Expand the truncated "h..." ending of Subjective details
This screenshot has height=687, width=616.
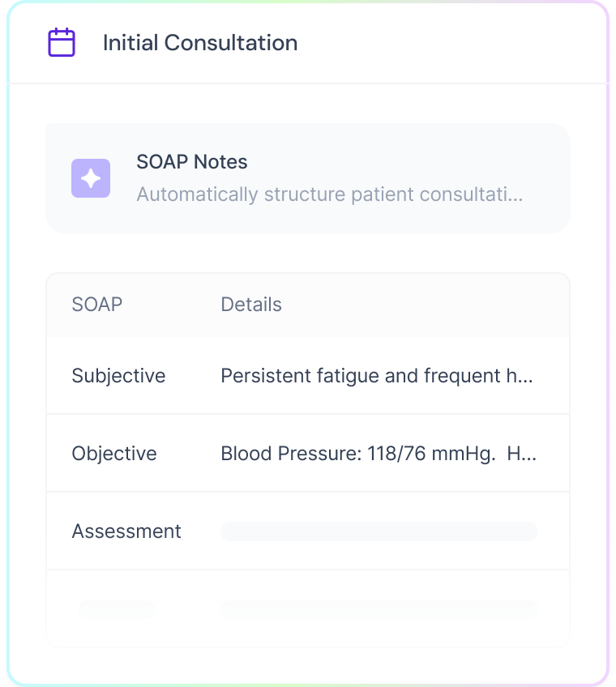(524, 376)
